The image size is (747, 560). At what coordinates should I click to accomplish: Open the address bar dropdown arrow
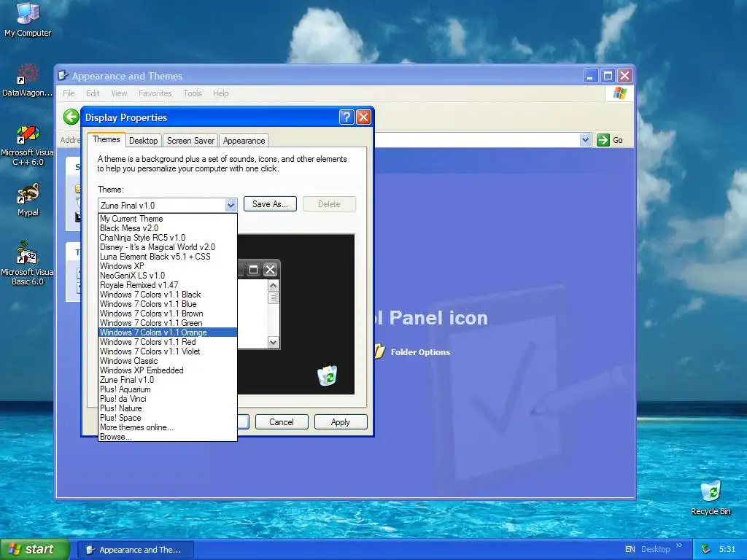tap(586, 140)
